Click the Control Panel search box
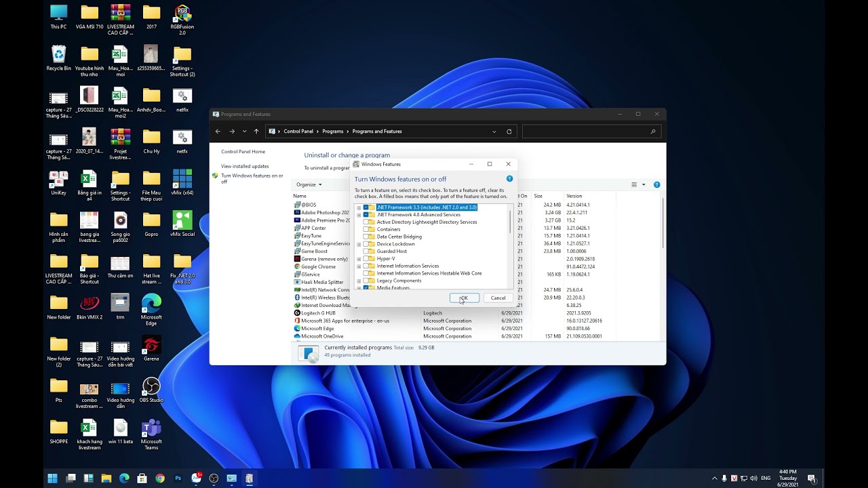 591,131
